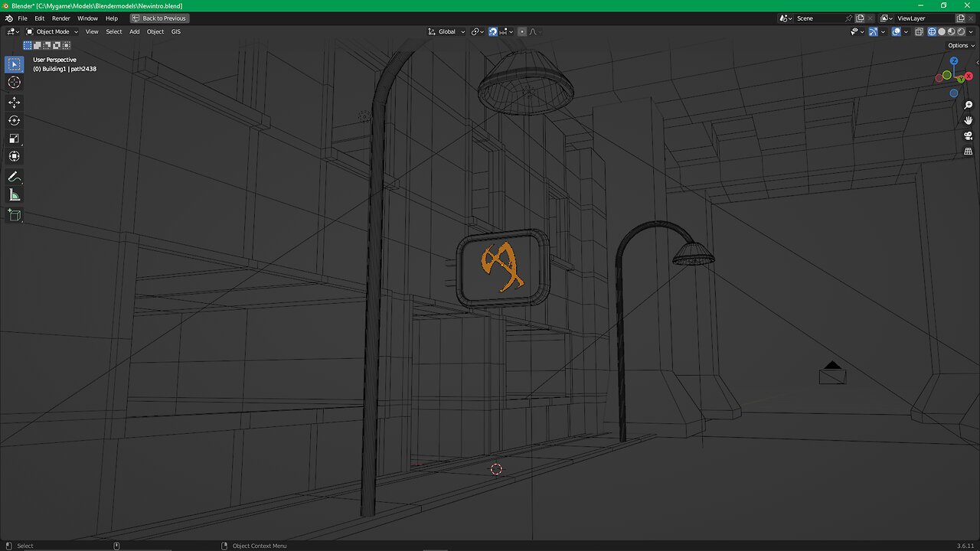Image resolution: width=980 pixels, height=551 pixels.
Task: Open the Object menu
Action: click(155, 31)
